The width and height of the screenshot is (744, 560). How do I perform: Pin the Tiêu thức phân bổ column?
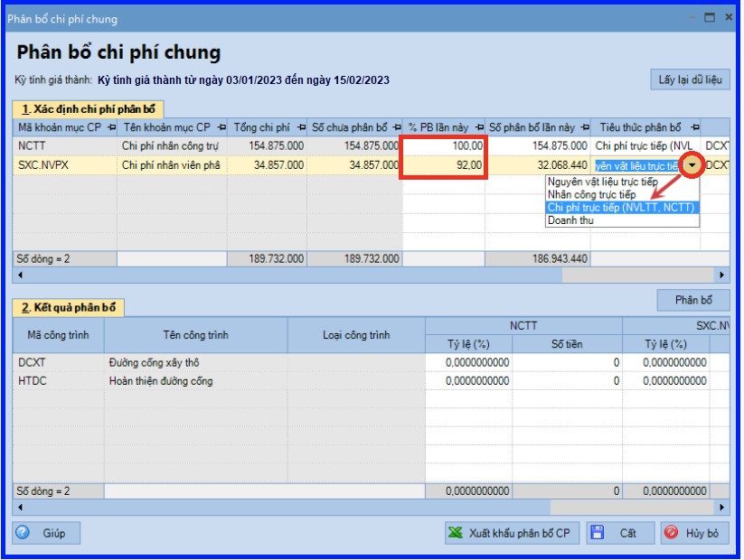click(695, 127)
